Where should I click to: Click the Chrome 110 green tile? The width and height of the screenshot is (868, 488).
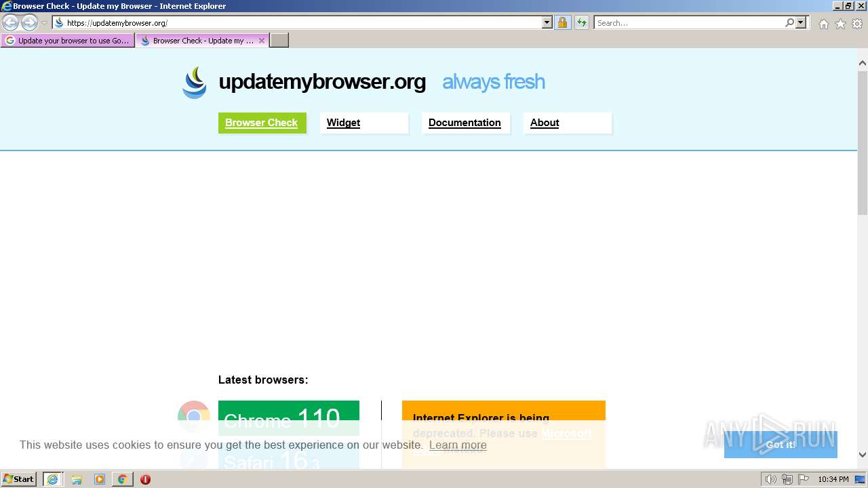pos(289,418)
